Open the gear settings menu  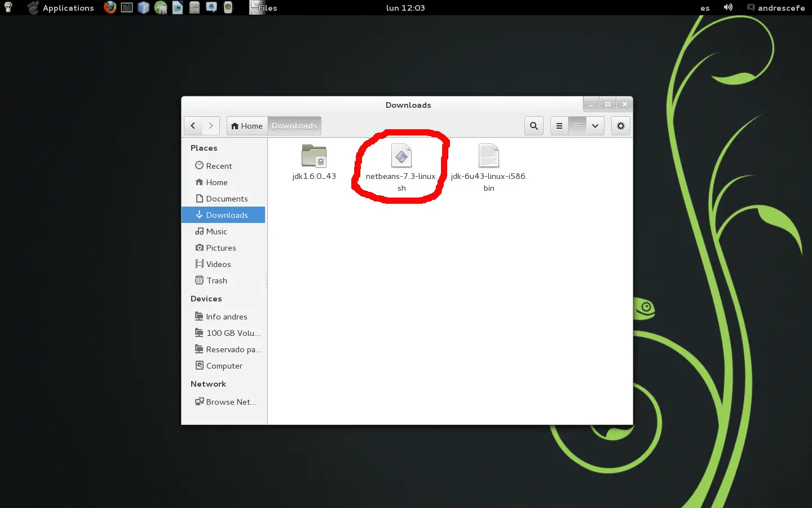621,126
